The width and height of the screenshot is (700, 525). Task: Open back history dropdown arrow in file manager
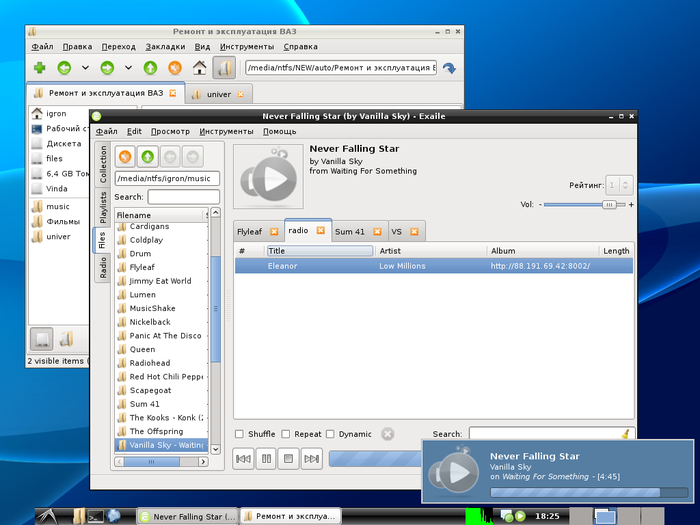(x=85, y=68)
